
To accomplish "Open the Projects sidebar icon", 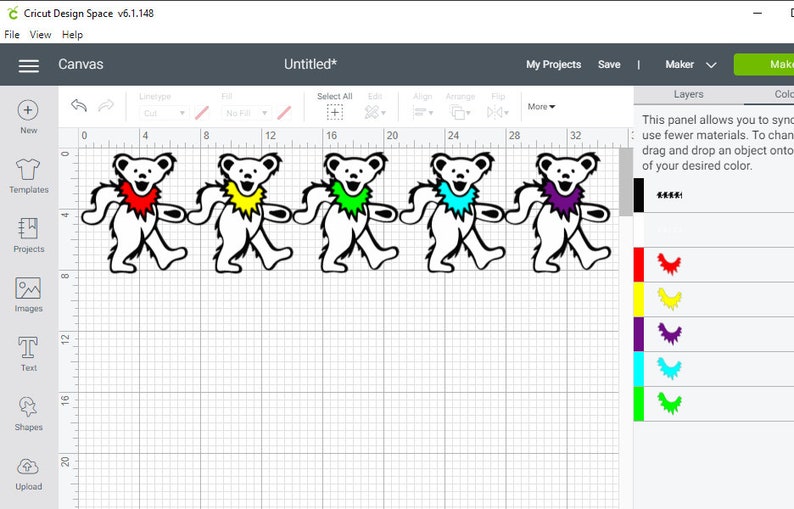I will [28, 228].
